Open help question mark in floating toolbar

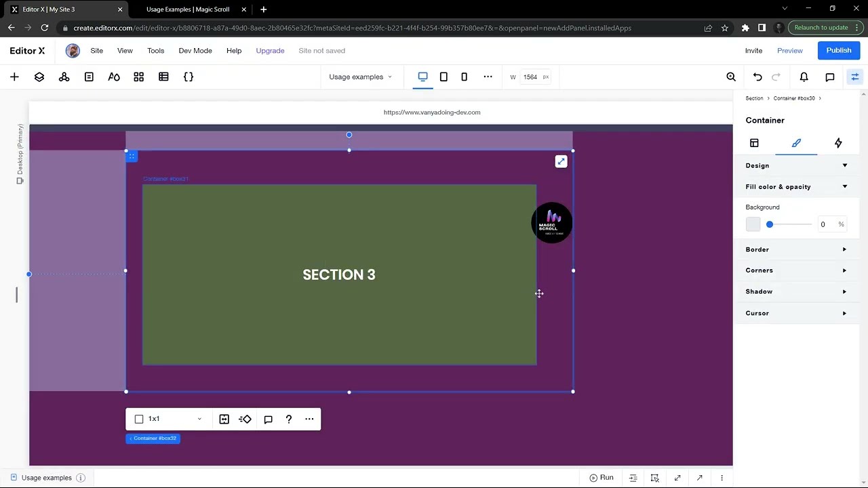tap(289, 419)
